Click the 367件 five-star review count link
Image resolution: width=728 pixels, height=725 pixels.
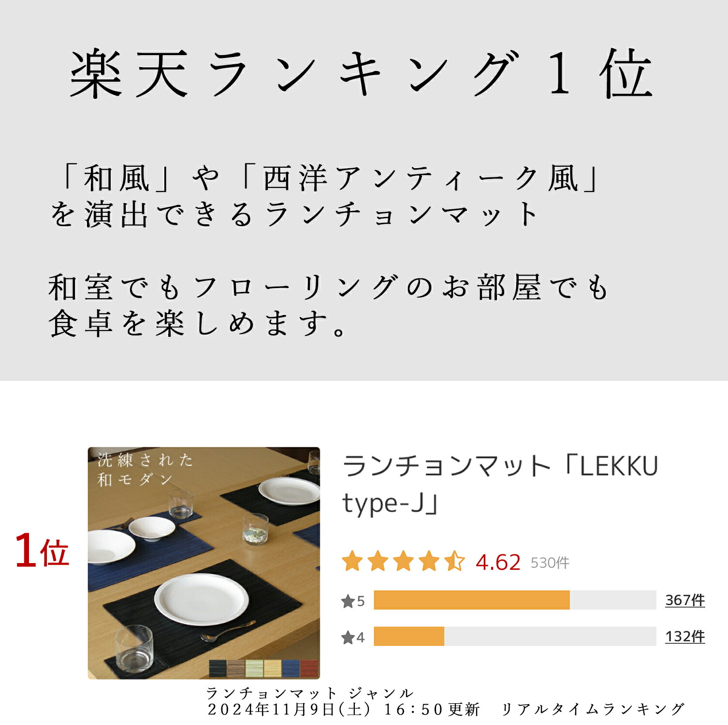coord(684,600)
